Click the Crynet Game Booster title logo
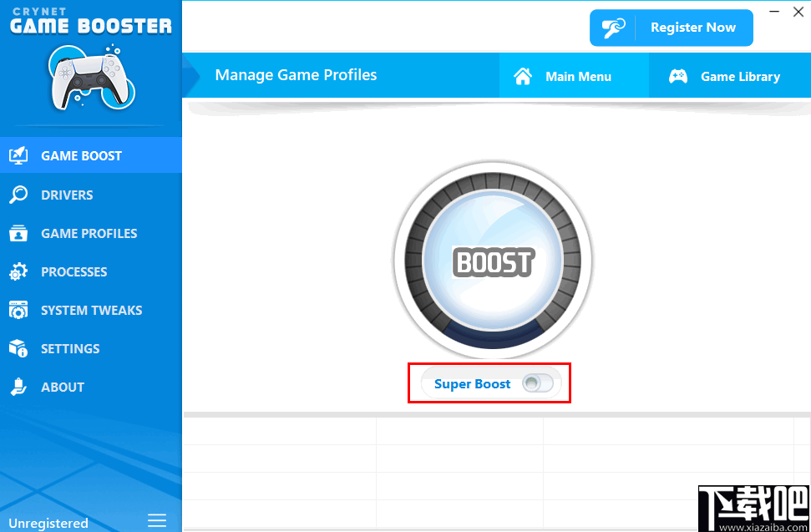This screenshot has height=532, width=811. 91,21
